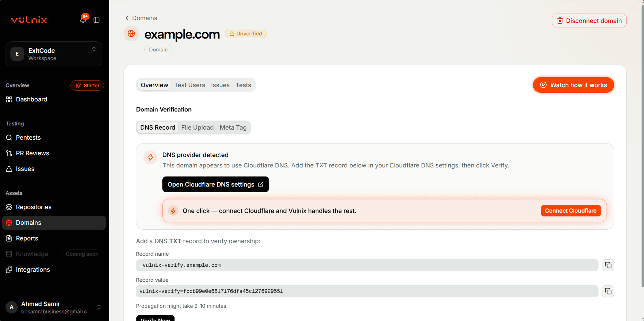Open PR Reviews page
Viewport: 644px width, 321px height.
[x=54, y=153]
